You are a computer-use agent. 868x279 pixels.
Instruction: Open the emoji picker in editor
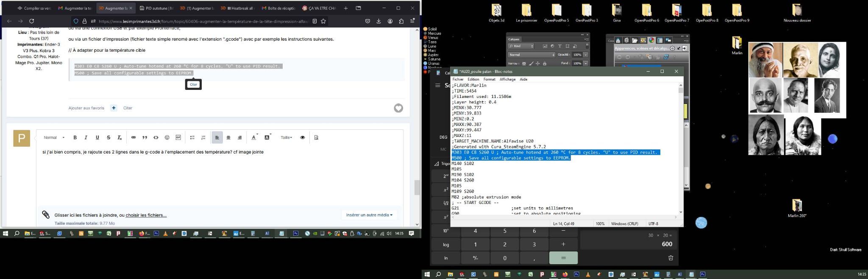point(167,137)
